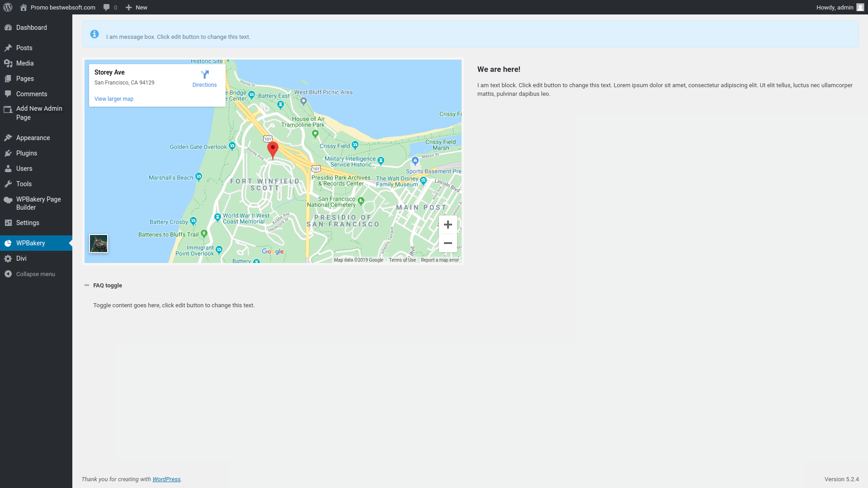
Task: Open the WordPress footer link
Action: point(166,479)
